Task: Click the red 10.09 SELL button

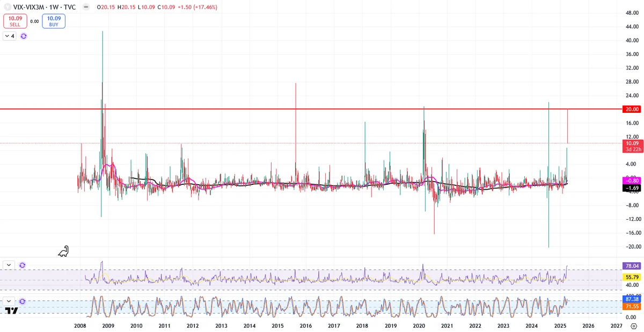Action: pyautogui.click(x=15, y=21)
